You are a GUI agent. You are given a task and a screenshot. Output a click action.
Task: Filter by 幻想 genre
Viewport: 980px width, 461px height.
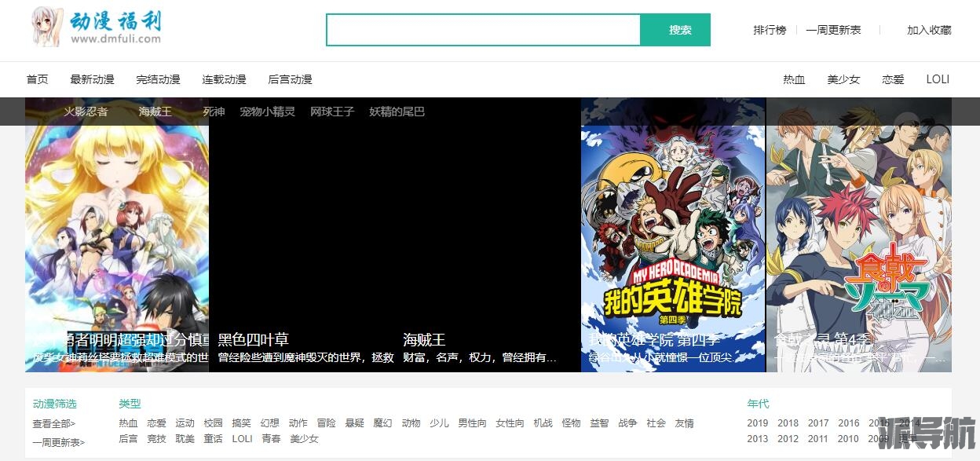(x=269, y=423)
